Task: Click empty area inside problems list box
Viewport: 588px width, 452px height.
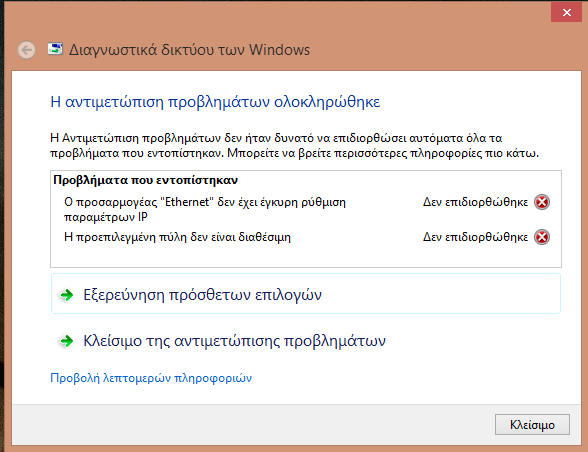Action: click(x=306, y=257)
